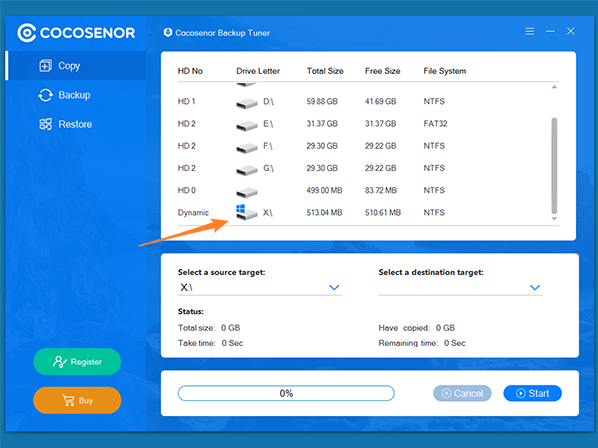Select the X:\ Windows system drive icon

coord(246,212)
